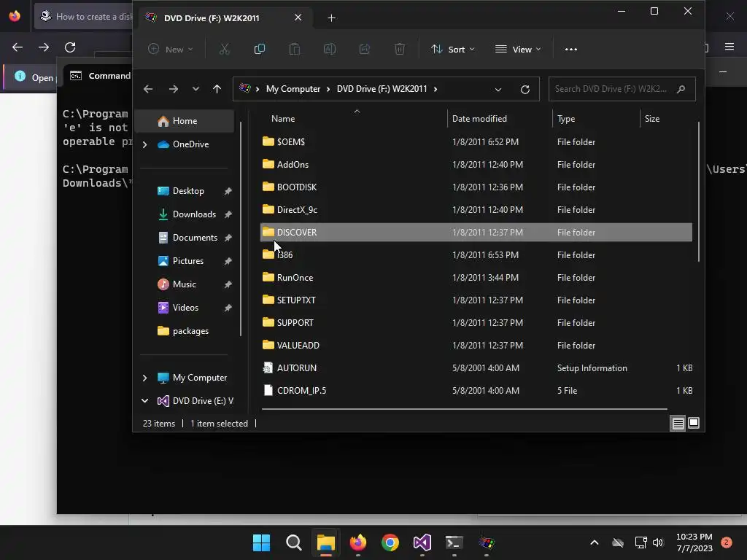Image resolution: width=747 pixels, height=560 pixels.
Task: Select the Command Prompt tab behind
Action: [x=99, y=76]
